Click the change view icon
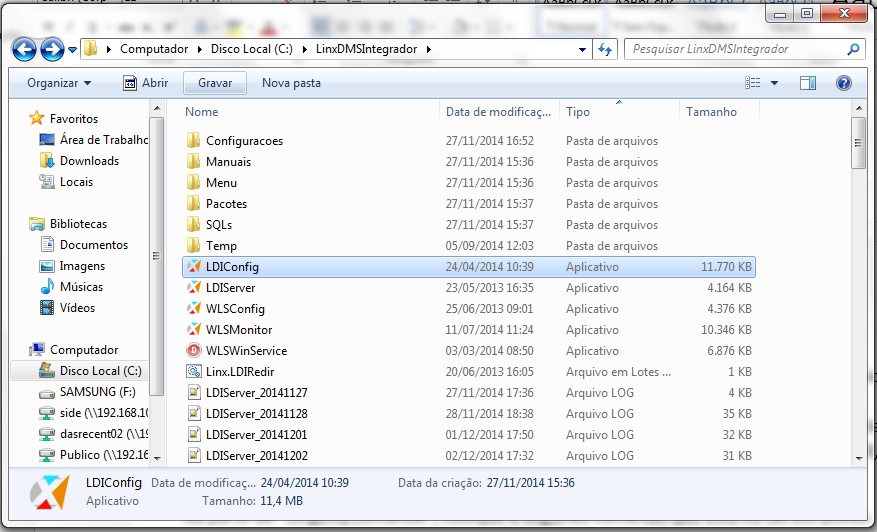Viewport: 877px width, 532px height. (x=752, y=83)
